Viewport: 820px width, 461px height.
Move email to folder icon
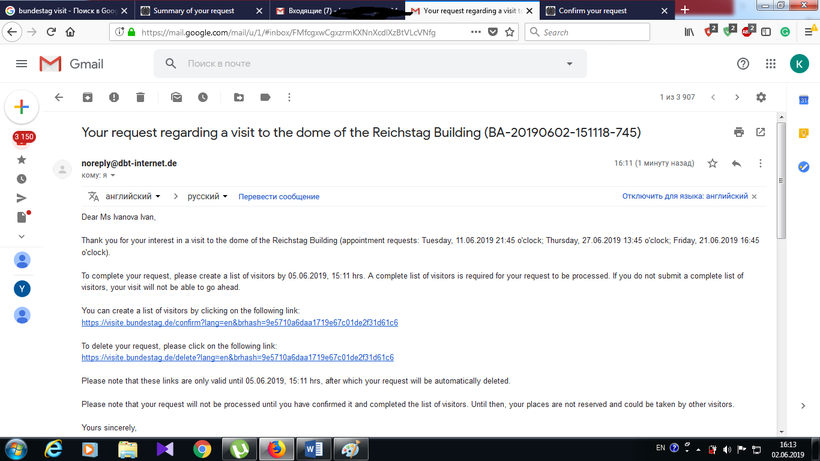coord(239,97)
